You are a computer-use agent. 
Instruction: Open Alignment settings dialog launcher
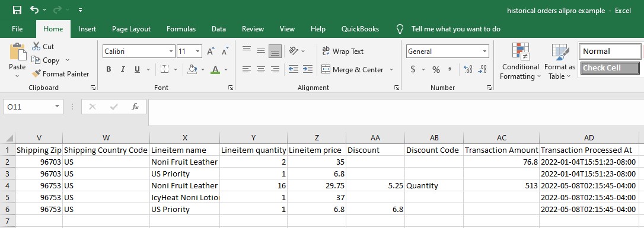pyautogui.click(x=397, y=87)
